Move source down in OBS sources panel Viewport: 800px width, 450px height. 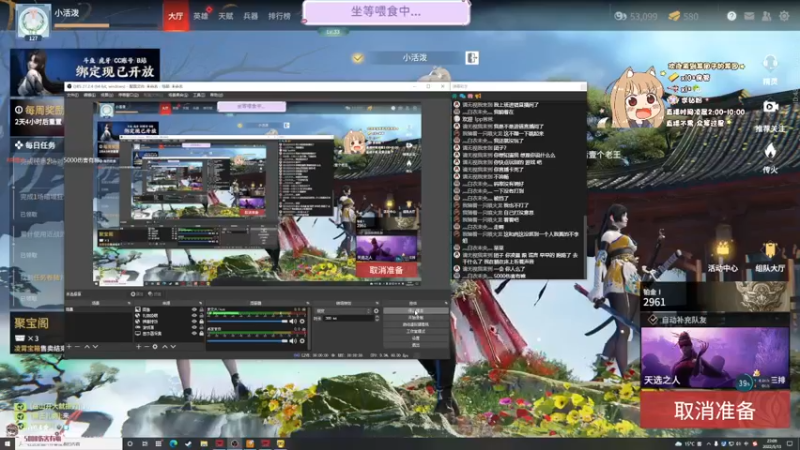(173, 346)
